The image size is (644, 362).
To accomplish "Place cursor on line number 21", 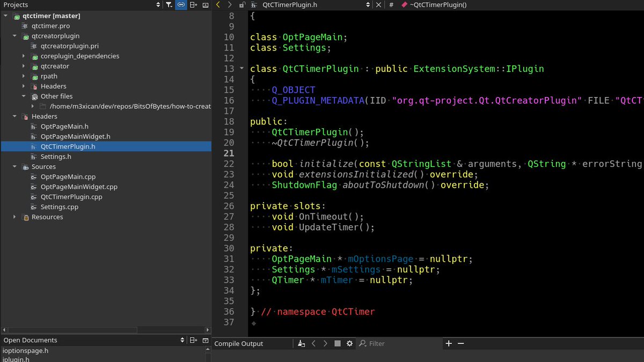I will 229,153.
